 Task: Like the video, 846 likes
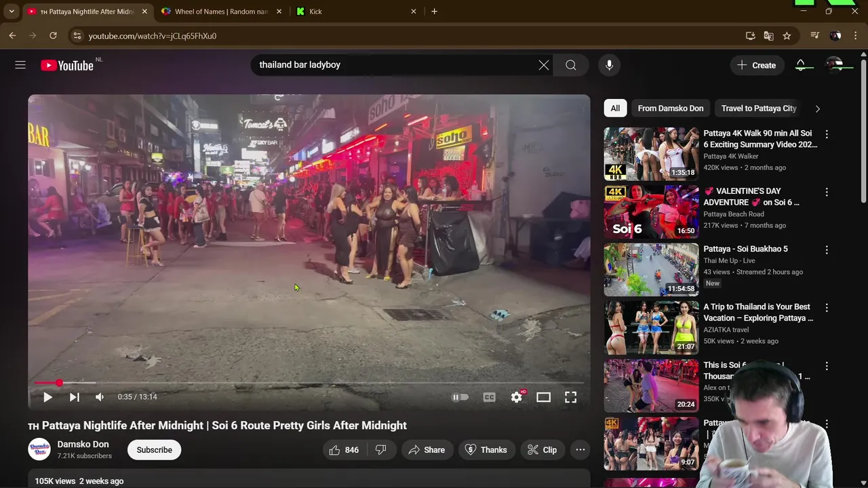click(344, 450)
